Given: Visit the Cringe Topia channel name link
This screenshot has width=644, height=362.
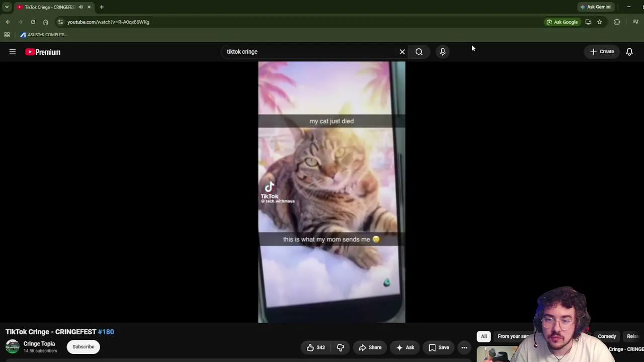Looking at the screenshot, I should pos(39,344).
